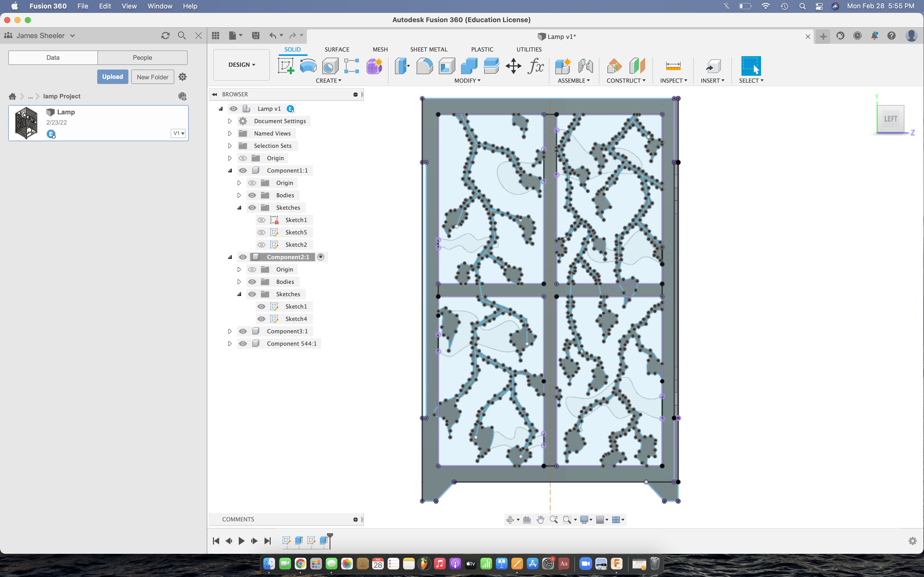Select the Pan tool in navigation bar
This screenshot has height=577, width=924.
[x=540, y=519]
